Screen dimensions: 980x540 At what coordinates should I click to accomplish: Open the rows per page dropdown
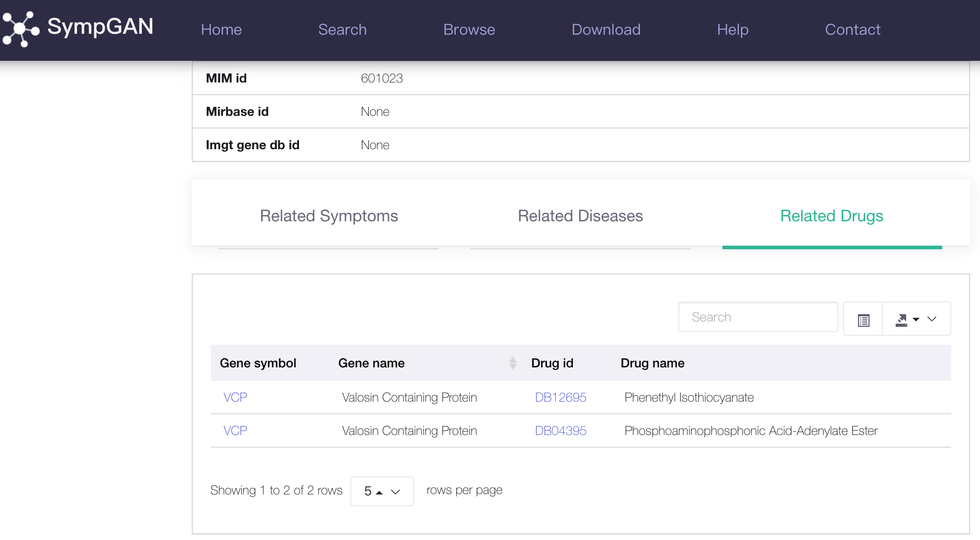[382, 491]
